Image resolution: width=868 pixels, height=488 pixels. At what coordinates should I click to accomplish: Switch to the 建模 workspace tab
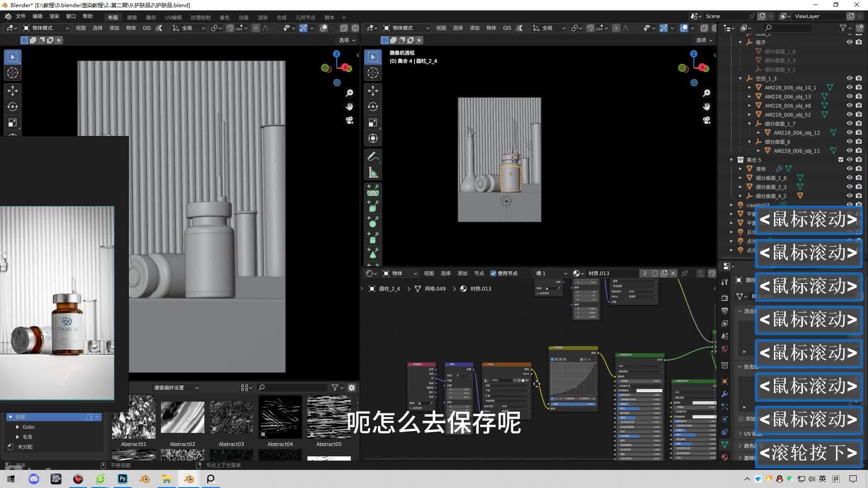pos(132,18)
